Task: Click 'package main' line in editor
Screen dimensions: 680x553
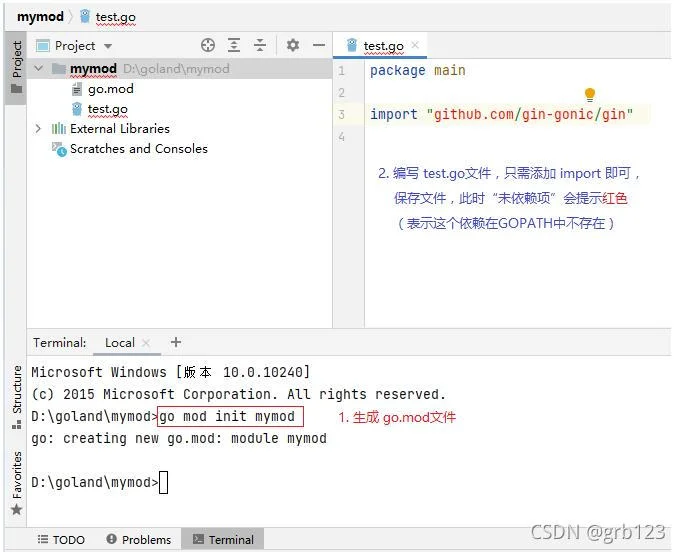Action: [418, 70]
